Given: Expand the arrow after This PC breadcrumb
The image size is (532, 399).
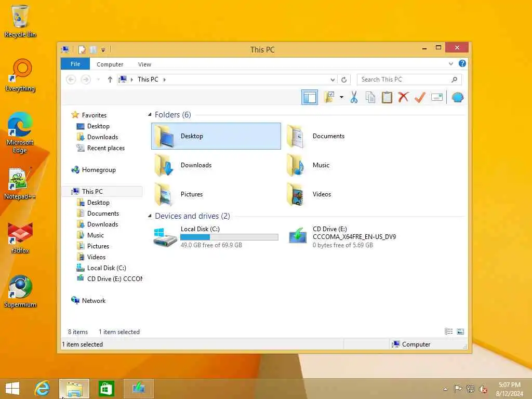Looking at the screenshot, I should [165, 79].
